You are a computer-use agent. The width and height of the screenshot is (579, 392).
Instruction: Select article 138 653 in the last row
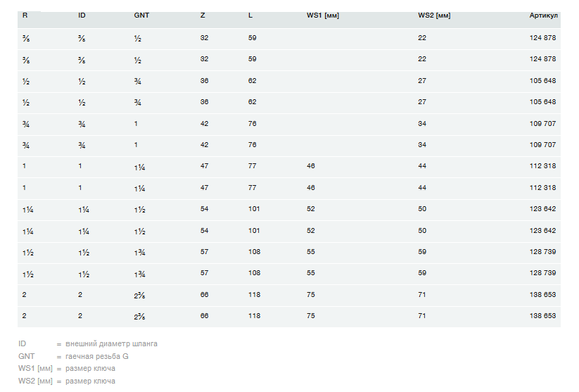click(542, 316)
